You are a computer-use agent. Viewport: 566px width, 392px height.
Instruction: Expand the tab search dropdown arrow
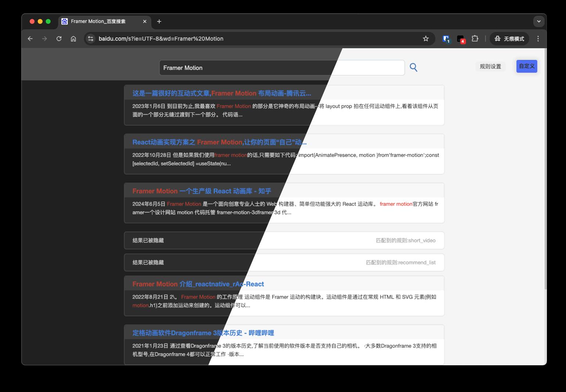(x=539, y=21)
